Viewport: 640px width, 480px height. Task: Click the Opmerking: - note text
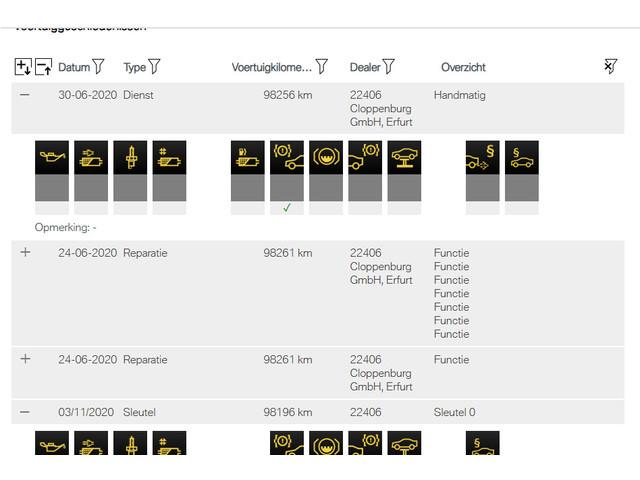click(65, 227)
